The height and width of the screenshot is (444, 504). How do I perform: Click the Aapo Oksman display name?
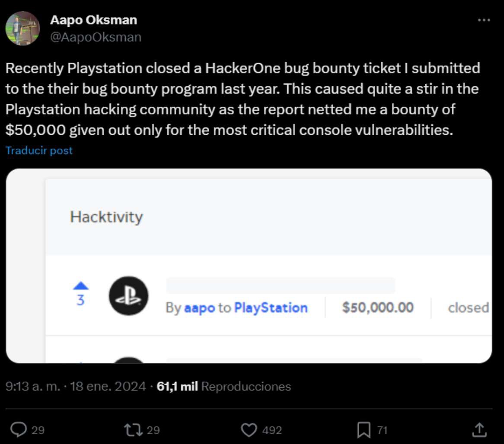[94, 19]
